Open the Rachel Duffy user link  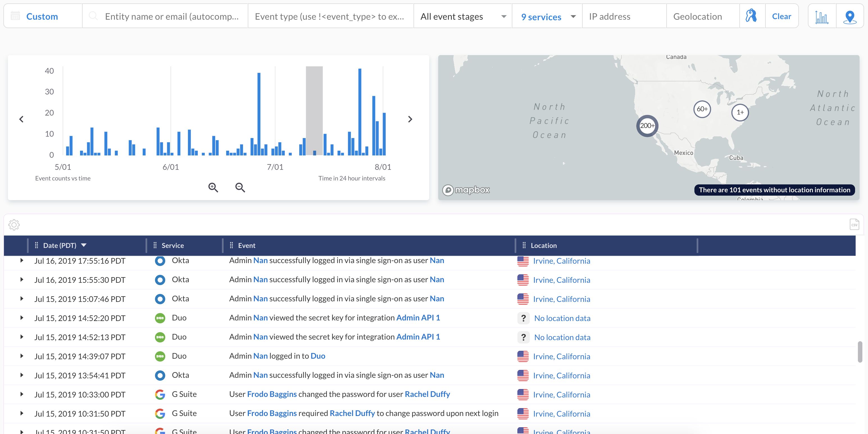[427, 394]
